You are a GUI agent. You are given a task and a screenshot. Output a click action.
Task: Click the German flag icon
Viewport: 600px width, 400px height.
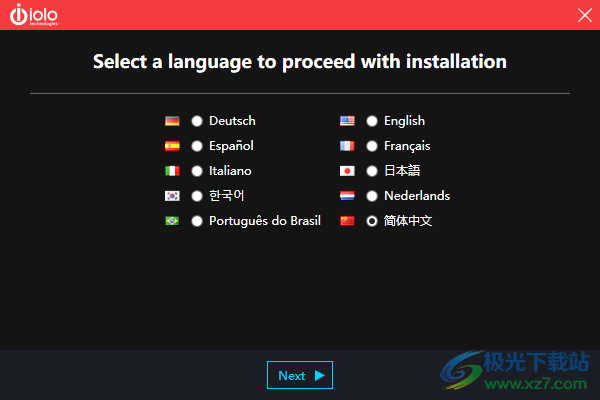(x=172, y=121)
